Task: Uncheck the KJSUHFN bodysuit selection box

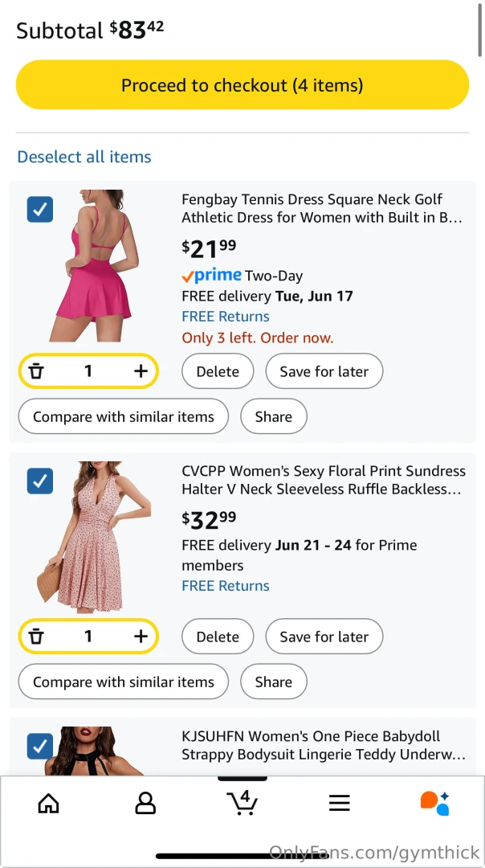Action: (x=40, y=746)
